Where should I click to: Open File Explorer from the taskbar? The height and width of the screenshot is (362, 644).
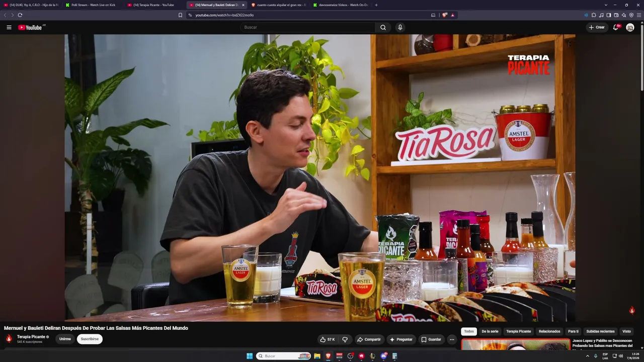point(317,356)
